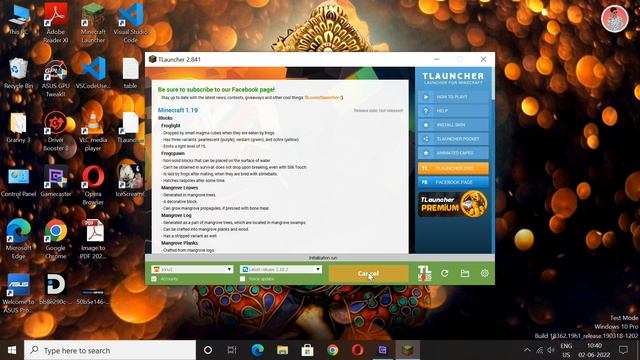
Task: Show hidden system tray icons
Action: [527, 350]
